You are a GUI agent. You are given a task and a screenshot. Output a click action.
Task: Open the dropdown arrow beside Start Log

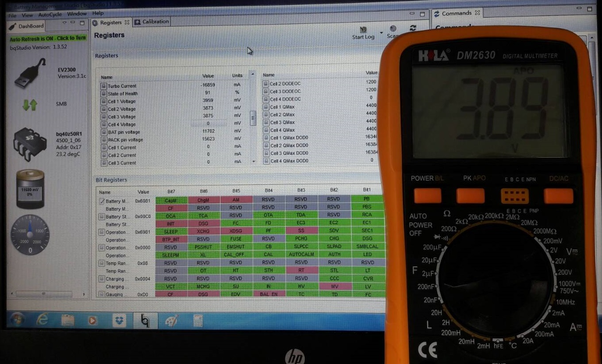tap(381, 32)
